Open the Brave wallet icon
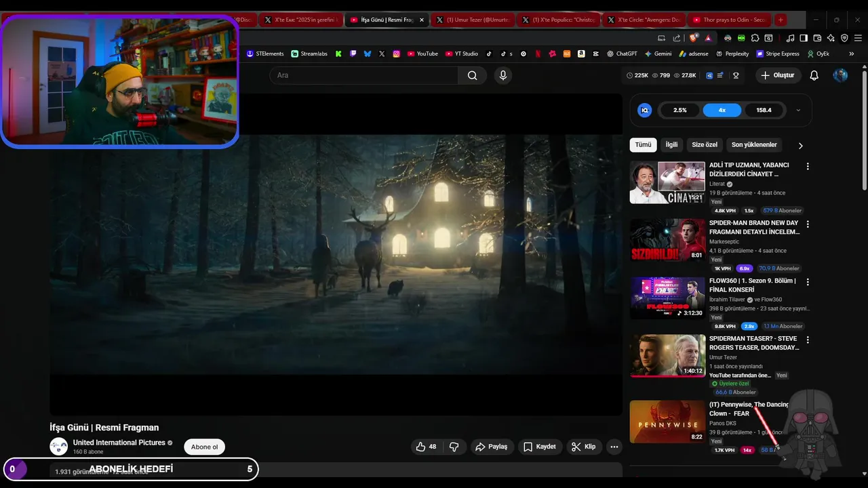Viewport: 868px width, 488px height. click(817, 38)
